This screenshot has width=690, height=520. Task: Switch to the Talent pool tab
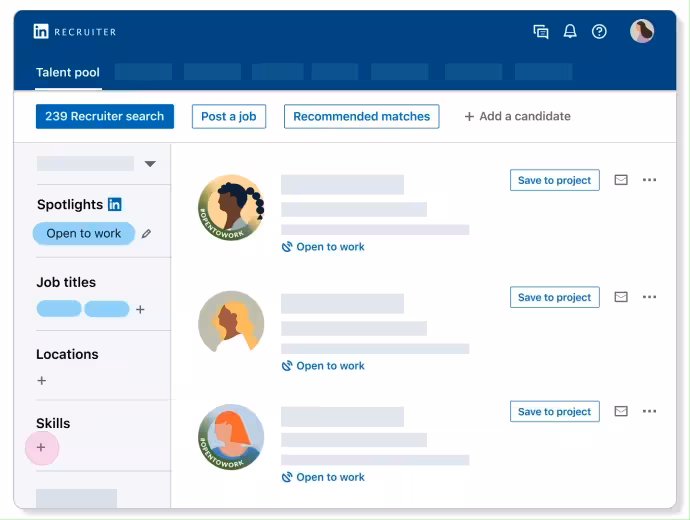(x=68, y=73)
